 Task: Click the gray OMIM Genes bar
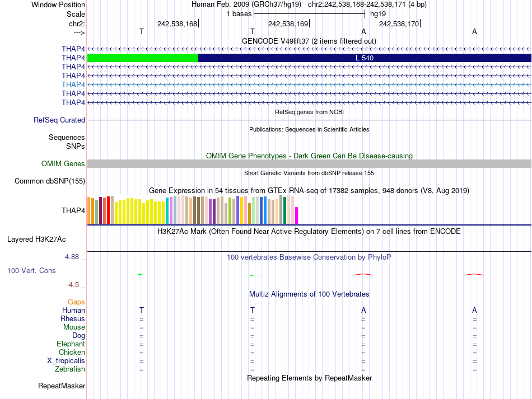point(309,164)
